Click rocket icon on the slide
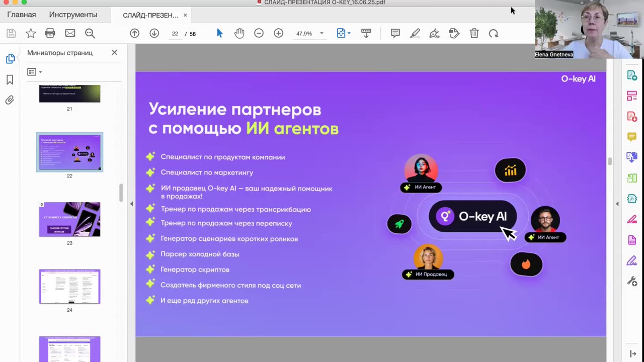 pyautogui.click(x=399, y=224)
